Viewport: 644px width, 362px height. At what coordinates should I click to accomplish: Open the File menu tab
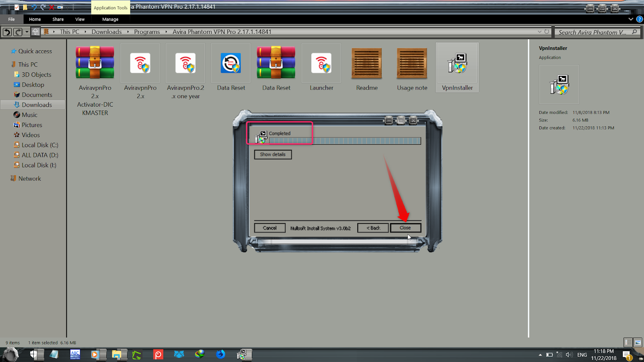coord(11,19)
